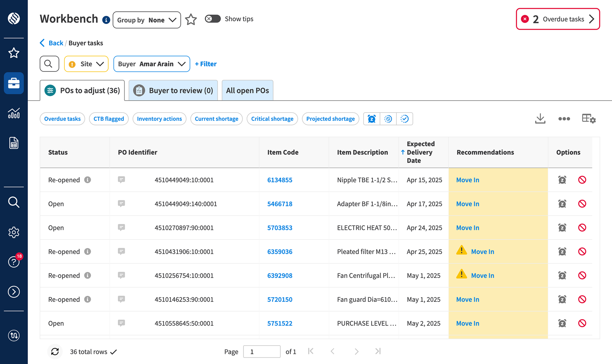The image size is (612, 364).
Task: Open item code 5751522
Action: (280, 323)
